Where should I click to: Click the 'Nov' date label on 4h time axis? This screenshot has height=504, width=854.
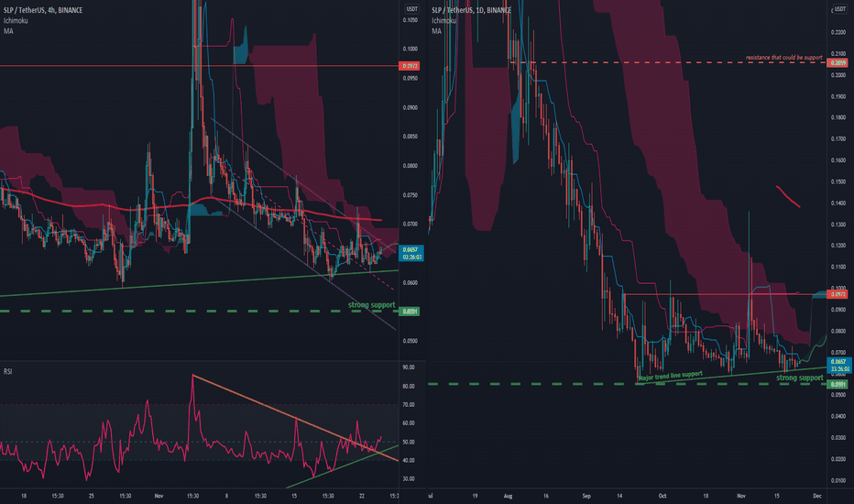tap(159, 496)
